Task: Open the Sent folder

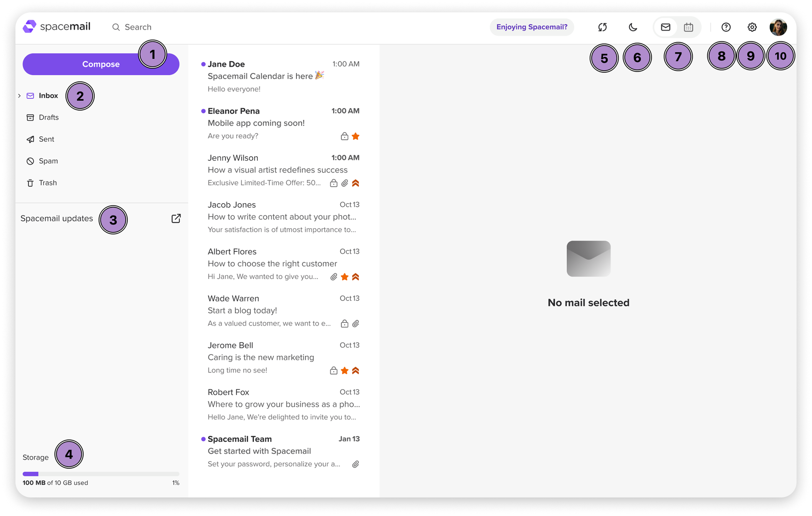Action: 46,139
